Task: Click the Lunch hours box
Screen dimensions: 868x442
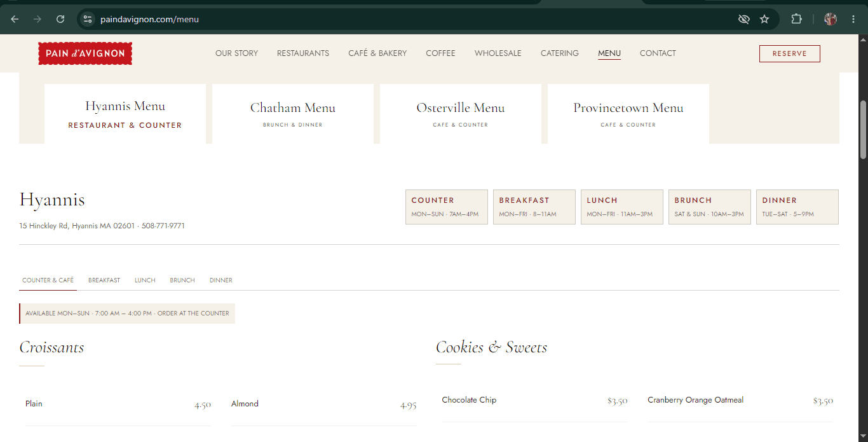Action: pos(622,207)
